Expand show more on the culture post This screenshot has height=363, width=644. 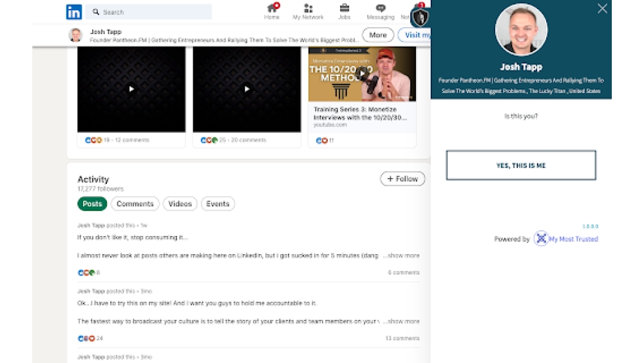(401, 321)
